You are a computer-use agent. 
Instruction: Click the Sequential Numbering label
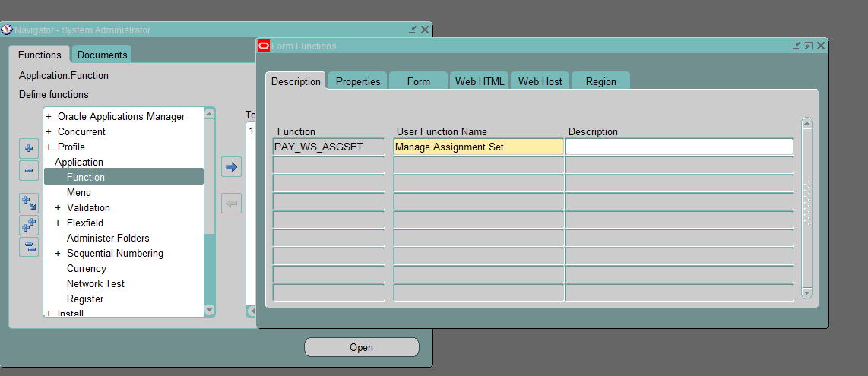click(115, 253)
